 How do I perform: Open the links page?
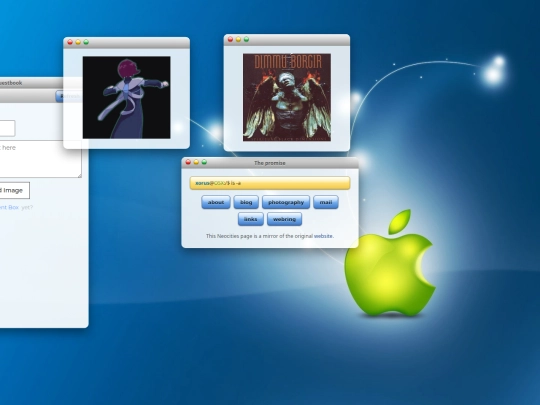click(251, 219)
